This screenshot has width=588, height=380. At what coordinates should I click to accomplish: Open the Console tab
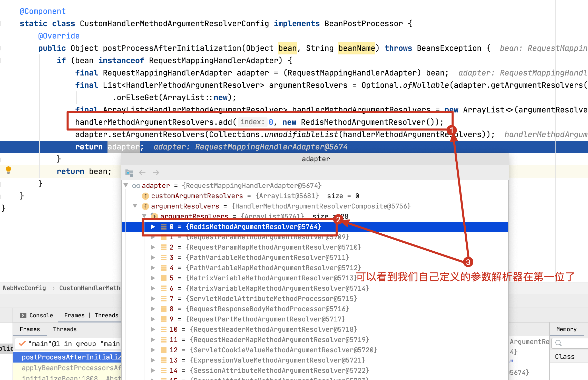pyautogui.click(x=37, y=315)
